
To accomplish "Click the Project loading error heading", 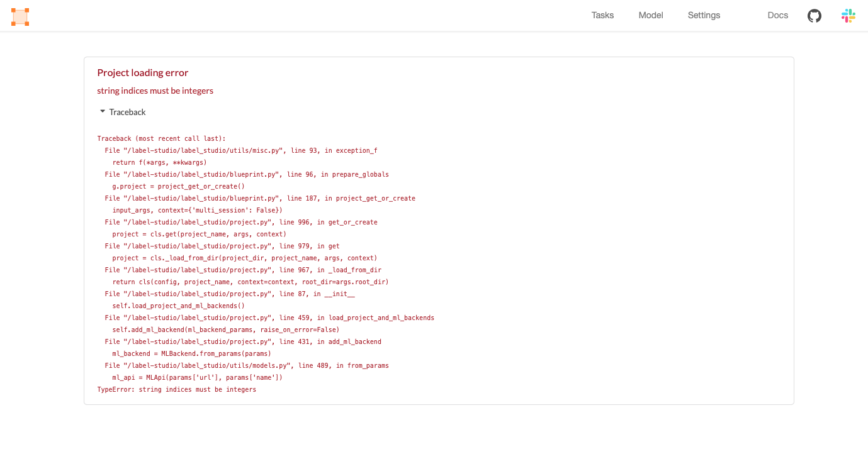I will coord(142,72).
